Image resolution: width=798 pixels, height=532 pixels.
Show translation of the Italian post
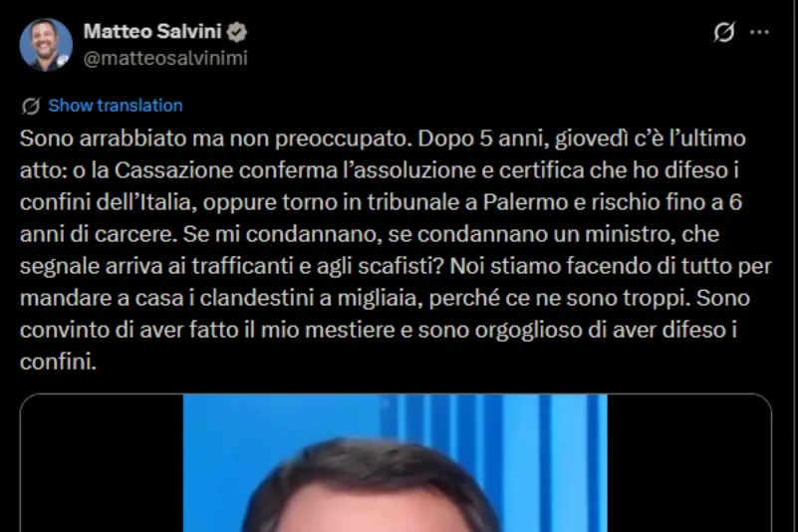click(115, 106)
